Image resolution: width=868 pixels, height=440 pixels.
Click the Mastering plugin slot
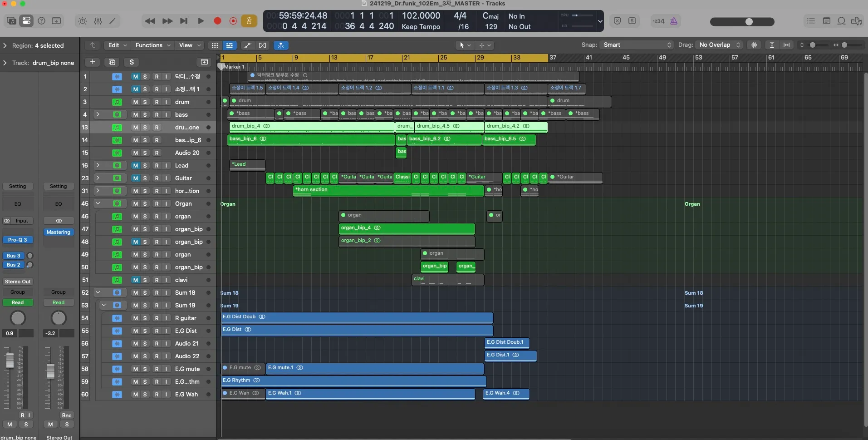[59, 232]
